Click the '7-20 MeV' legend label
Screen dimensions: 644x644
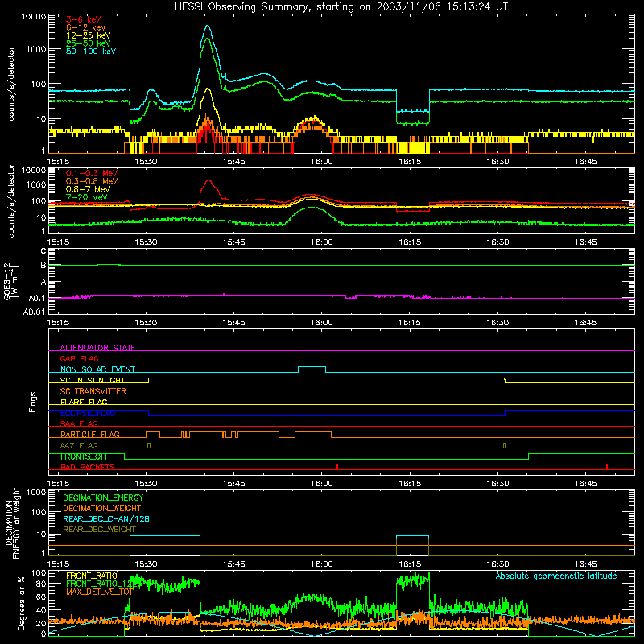click(86, 197)
